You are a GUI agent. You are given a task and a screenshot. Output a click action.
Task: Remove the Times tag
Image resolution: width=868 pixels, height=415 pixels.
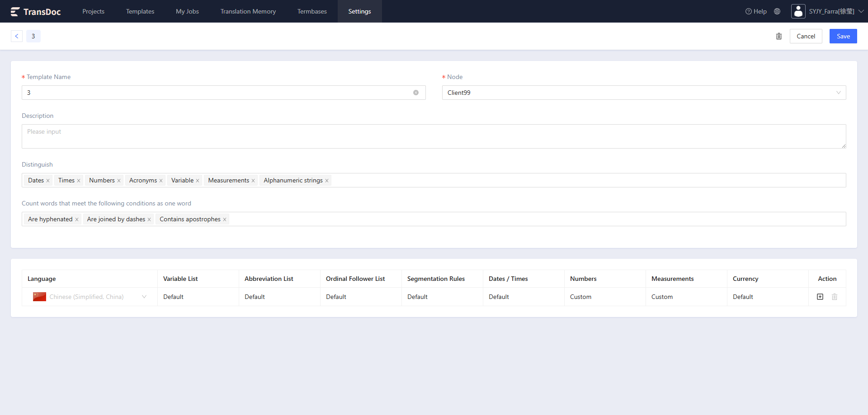click(79, 181)
